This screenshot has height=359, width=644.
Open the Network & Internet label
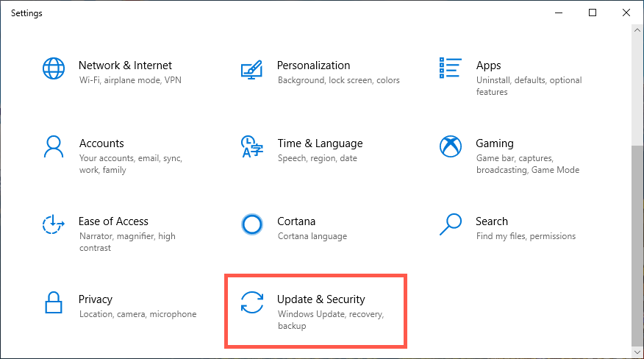click(125, 65)
